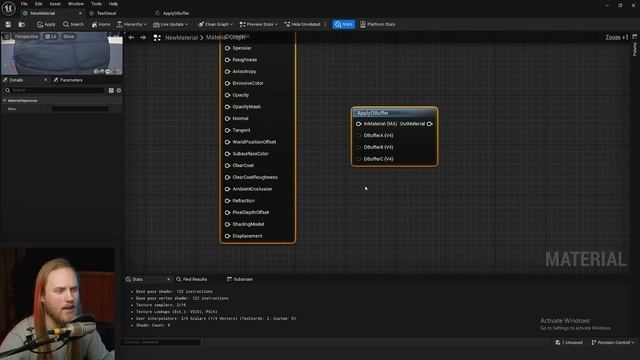Viewport: 640px width, 360px height.
Task: Open the Substrate tab
Action: pos(240,280)
